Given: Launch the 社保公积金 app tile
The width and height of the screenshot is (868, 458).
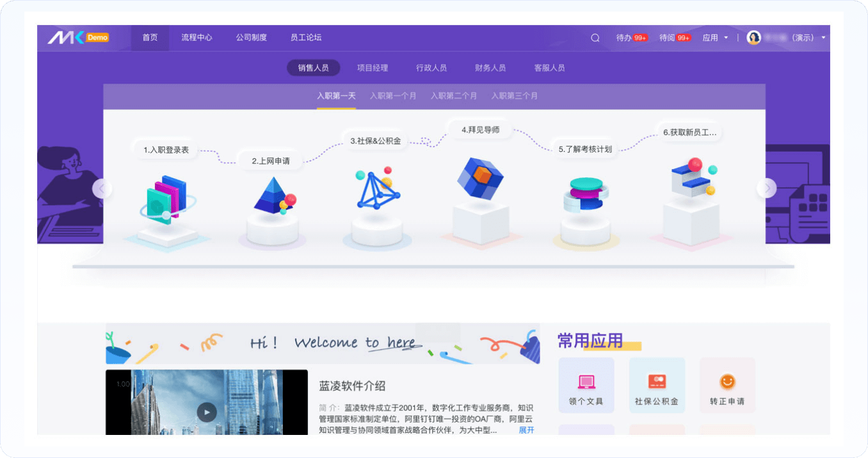Looking at the screenshot, I should (x=656, y=382).
